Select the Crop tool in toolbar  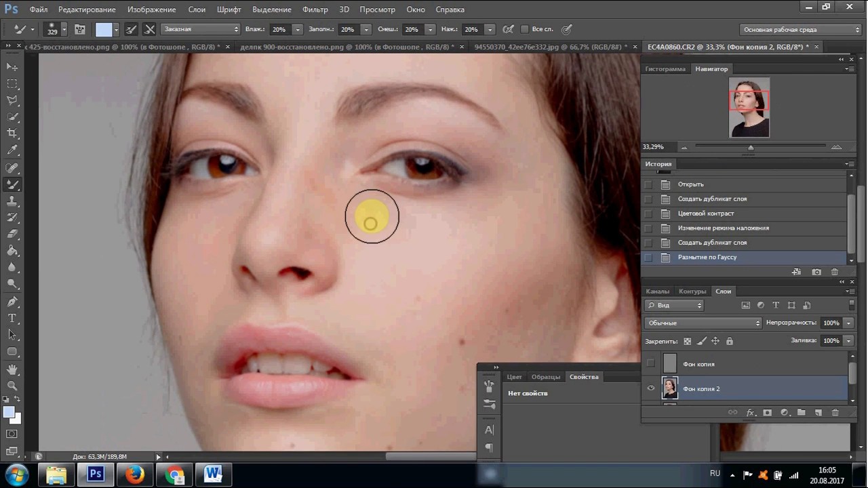12,134
